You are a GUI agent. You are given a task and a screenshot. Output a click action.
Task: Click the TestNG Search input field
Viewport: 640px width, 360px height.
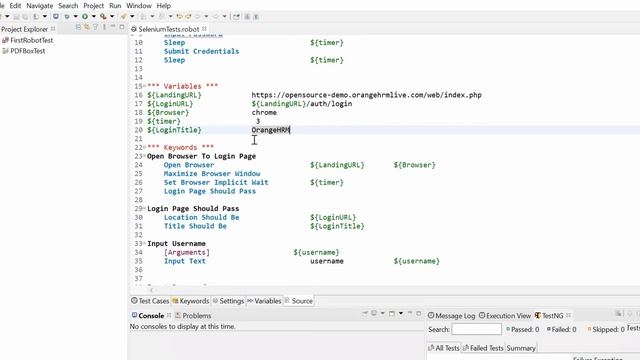477,329
